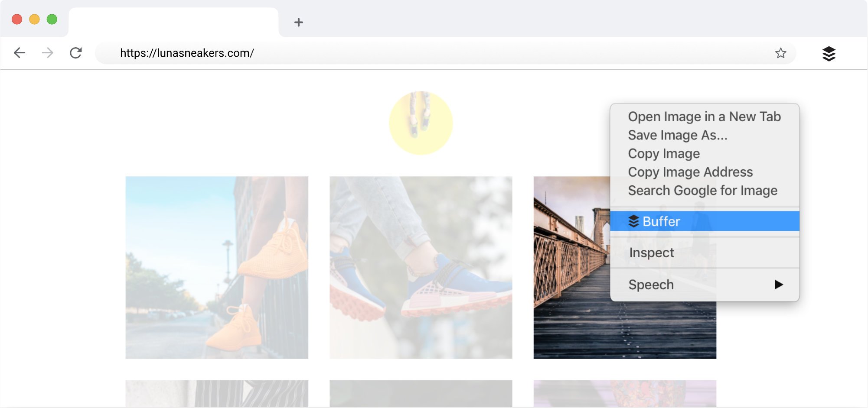
Task: Switch to the open browser tab
Action: (173, 22)
